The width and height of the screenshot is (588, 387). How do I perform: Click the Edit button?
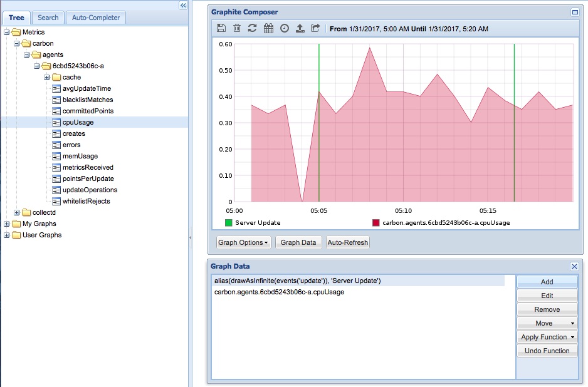pyautogui.click(x=547, y=296)
